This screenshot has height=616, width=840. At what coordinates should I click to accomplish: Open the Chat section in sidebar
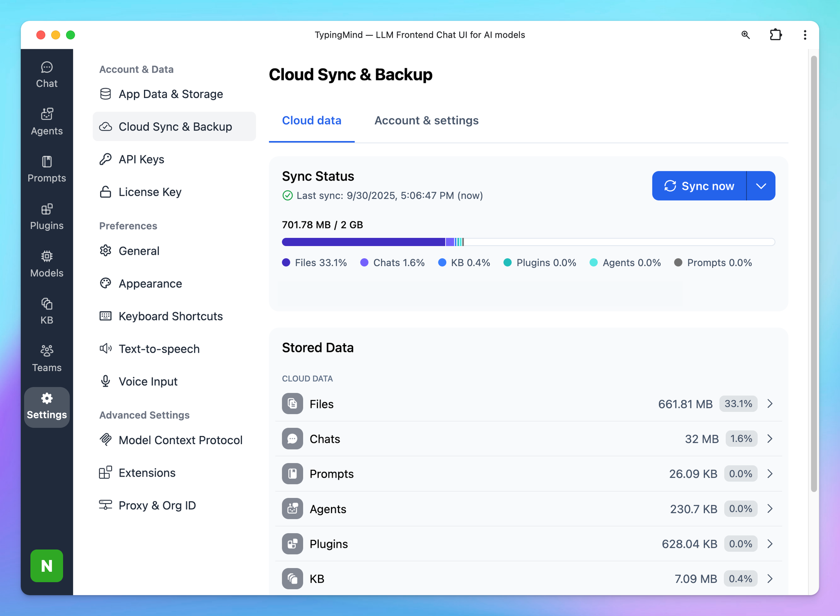point(47,75)
